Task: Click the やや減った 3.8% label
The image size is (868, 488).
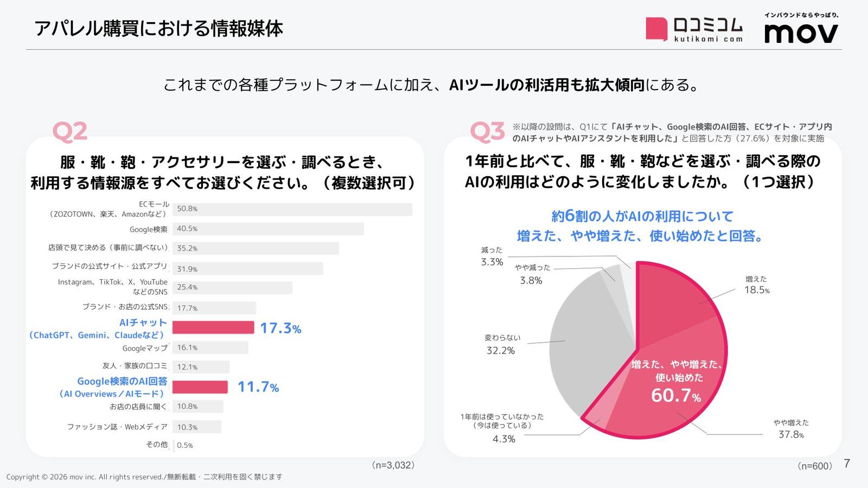Action: (x=532, y=274)
